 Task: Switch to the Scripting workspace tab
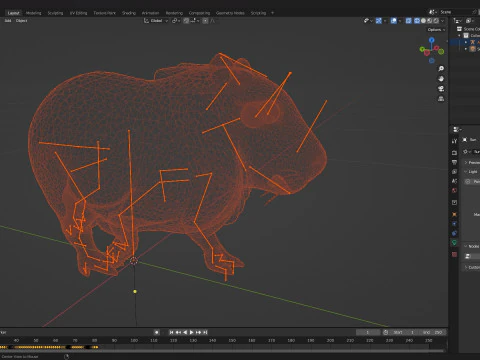(258, 13)
